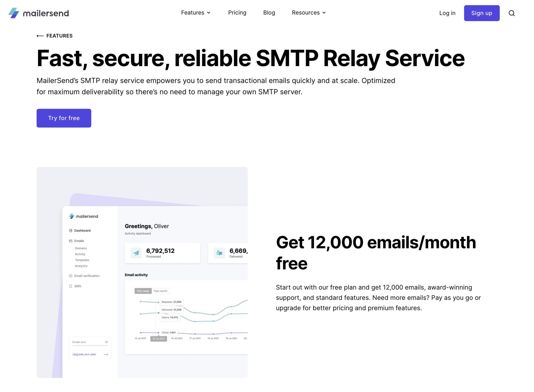Click the Emails envelope icon in the sidebar
This screenshot has width=534, height=392.
pos(70,241)
